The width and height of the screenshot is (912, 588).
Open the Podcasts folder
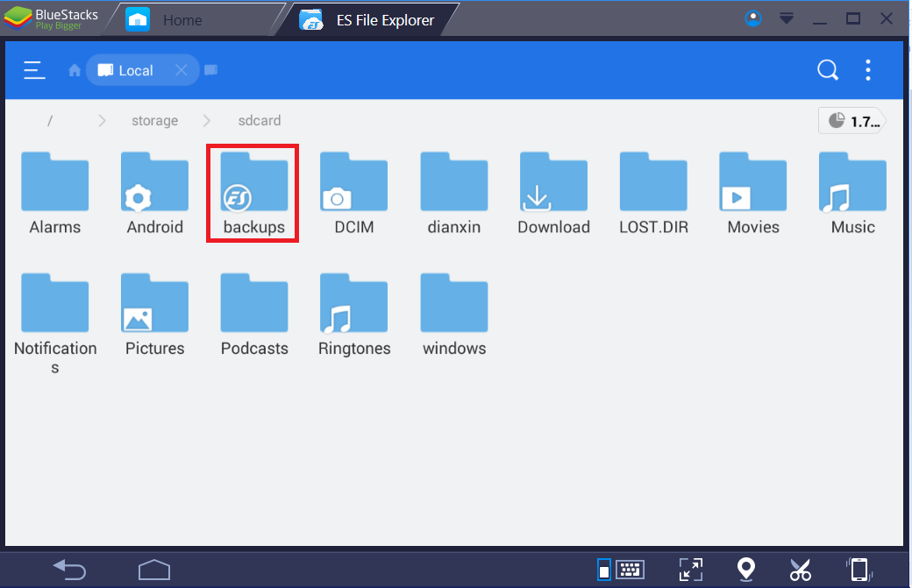point(254,315)
